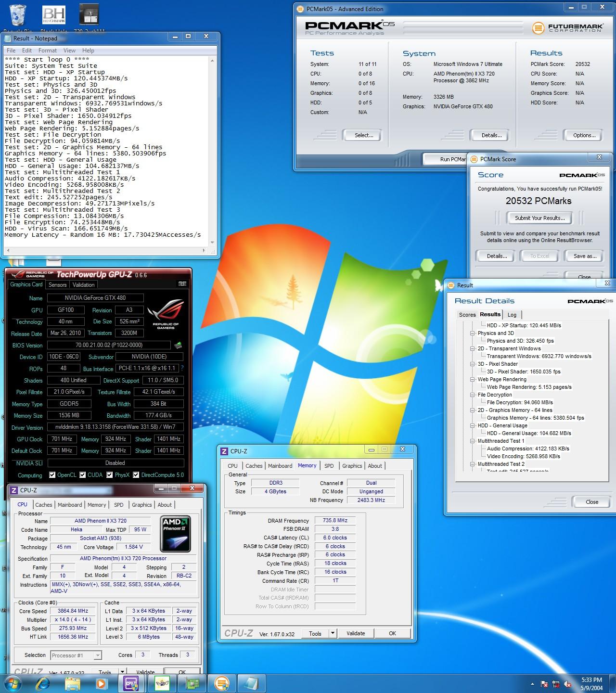616x693 pixels.
Task: Open the 720 image file thumbnail on desktop
Action: click(x=89, y=15)
